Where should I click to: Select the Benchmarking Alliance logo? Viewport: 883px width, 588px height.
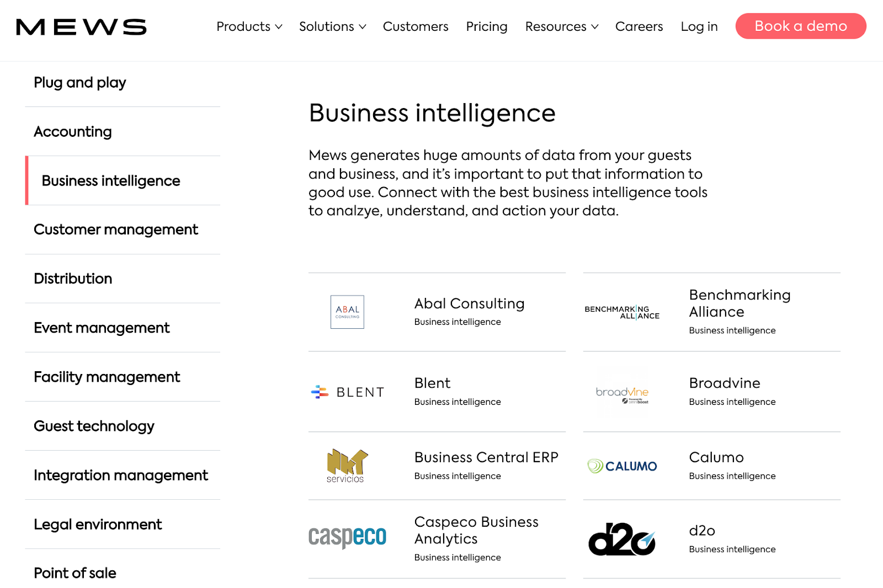[x=622, y=312]
